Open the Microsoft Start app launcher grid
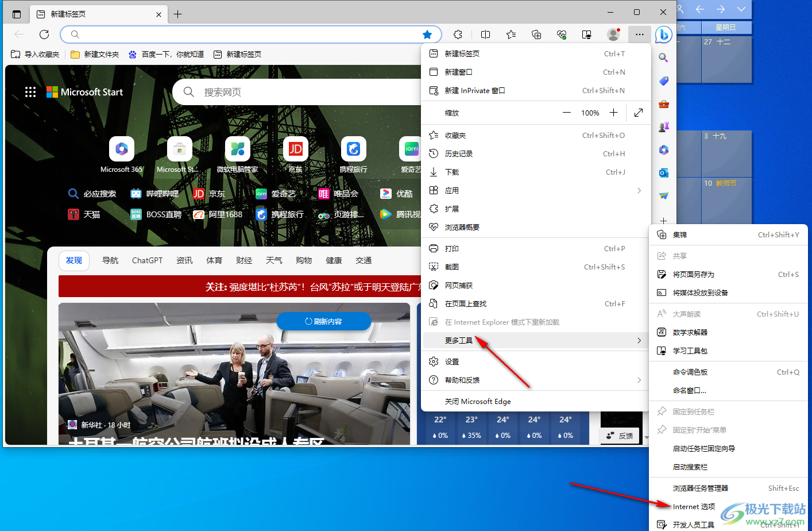 [x=30, y=92]
